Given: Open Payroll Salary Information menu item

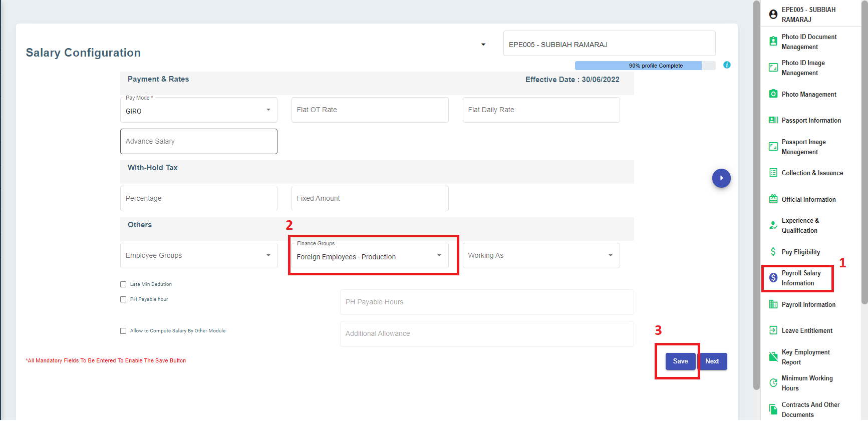Looking at the screenshot, I should pyautogui.click(x=800, y=278).
